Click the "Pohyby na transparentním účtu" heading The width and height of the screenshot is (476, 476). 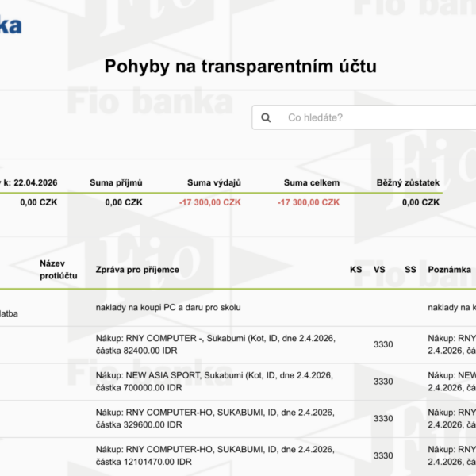240,67
